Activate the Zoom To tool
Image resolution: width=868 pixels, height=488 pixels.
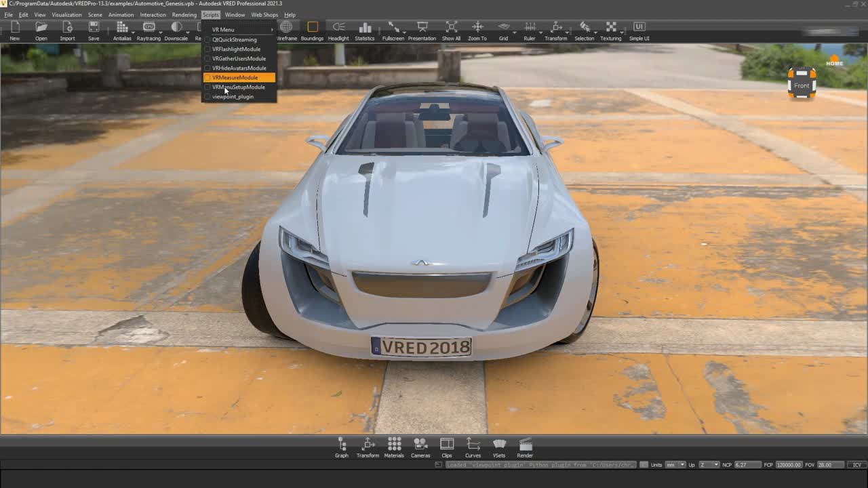pyautogui.click(x=477, y=30)
